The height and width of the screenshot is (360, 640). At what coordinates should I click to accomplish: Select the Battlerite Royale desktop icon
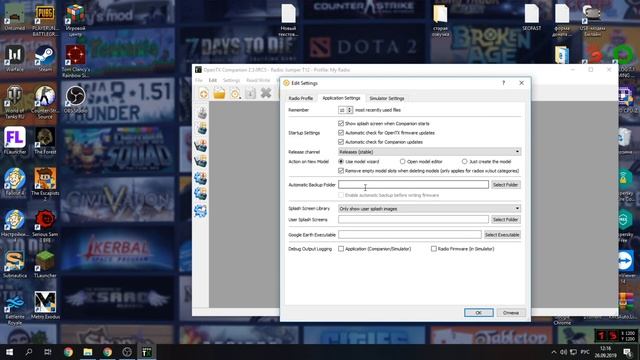[x=15, y=308]
